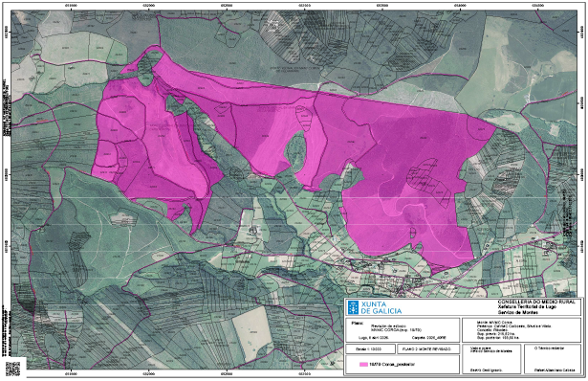Select the 'Sup. previa' area value line
This screenshot has height=381, width=588.
click(x=496, y=334)
